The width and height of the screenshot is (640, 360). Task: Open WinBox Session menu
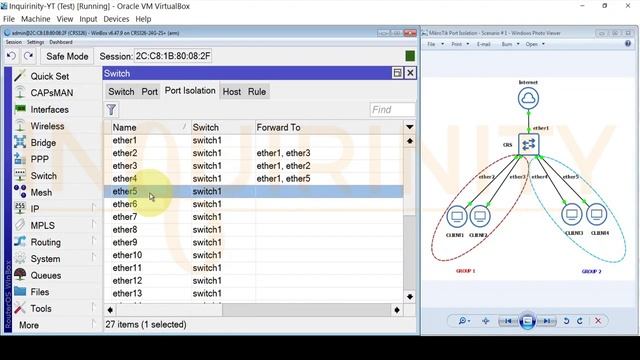click(x=13, y=42)
